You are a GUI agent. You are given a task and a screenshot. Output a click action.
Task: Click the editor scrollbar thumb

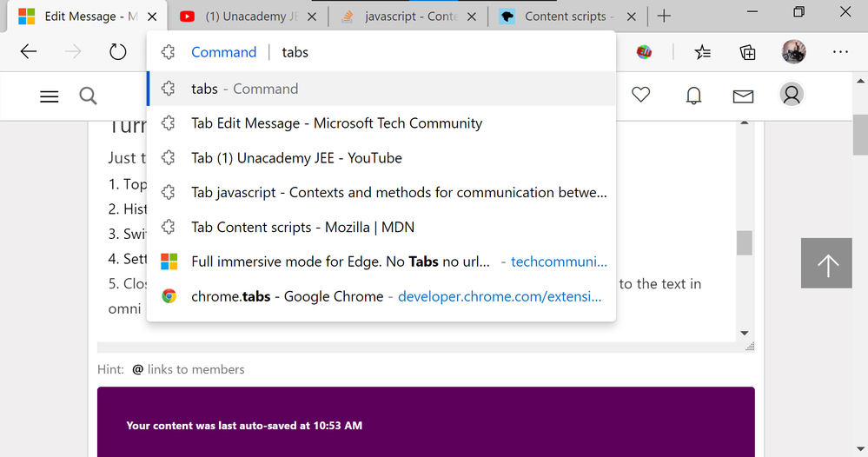click(x=745, y=243)
